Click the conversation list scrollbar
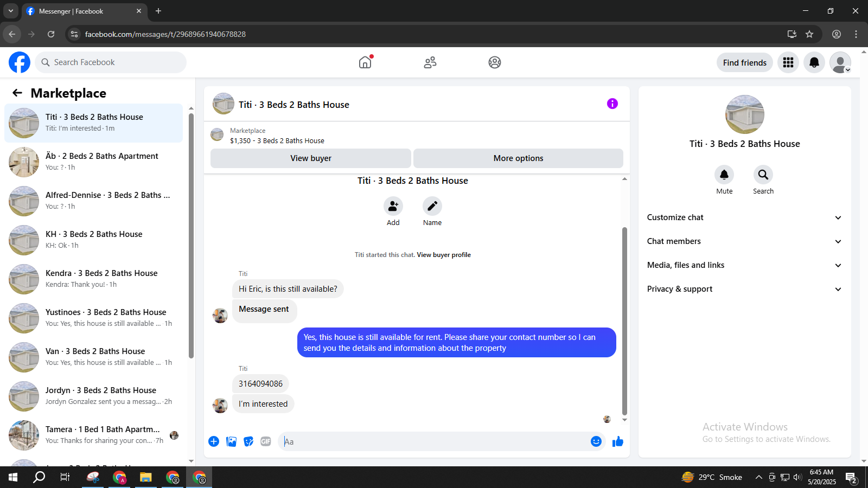The image size is (868, 488). 191,236
